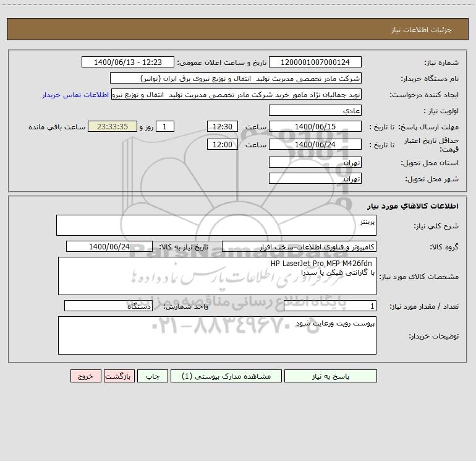The image size is (476, 461).
Task: Open مشاهده مدارک پیوستی (1) button
Action: (226, 376)
